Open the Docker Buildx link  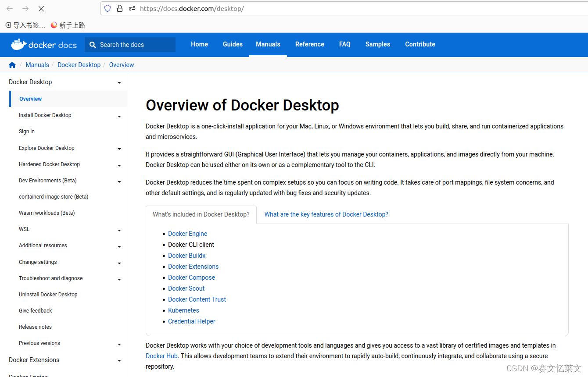186,256
